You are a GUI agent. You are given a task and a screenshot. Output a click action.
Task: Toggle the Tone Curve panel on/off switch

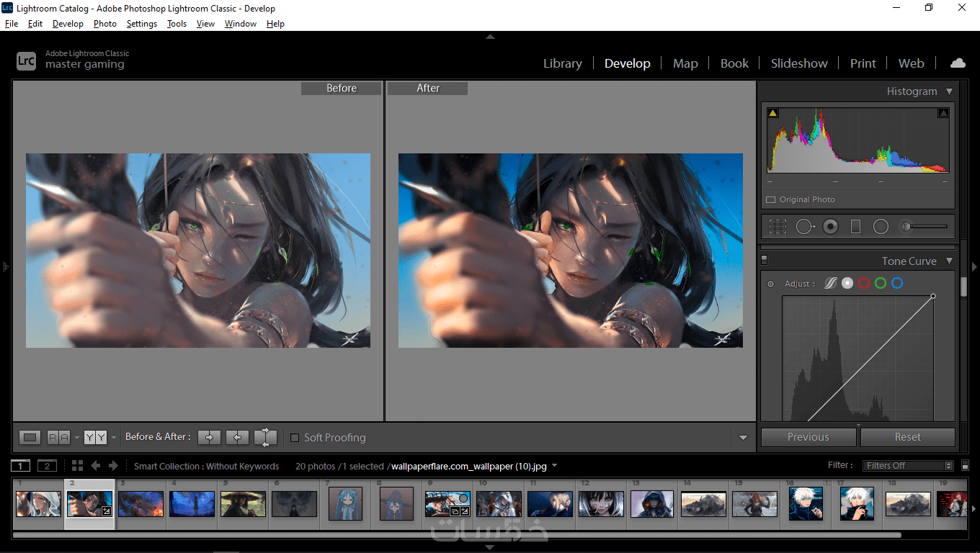coord(765,260)
